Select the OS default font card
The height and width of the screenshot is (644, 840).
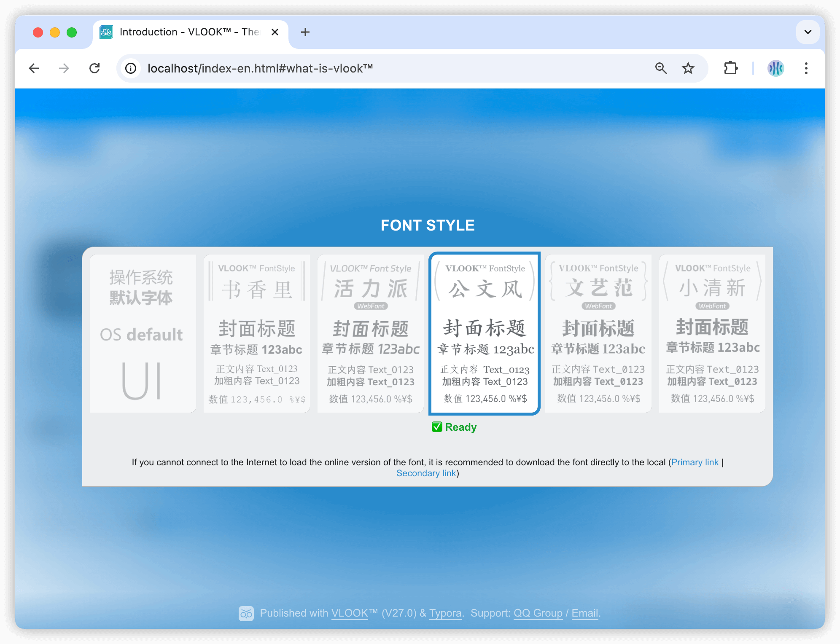click(x=143, y=333)
